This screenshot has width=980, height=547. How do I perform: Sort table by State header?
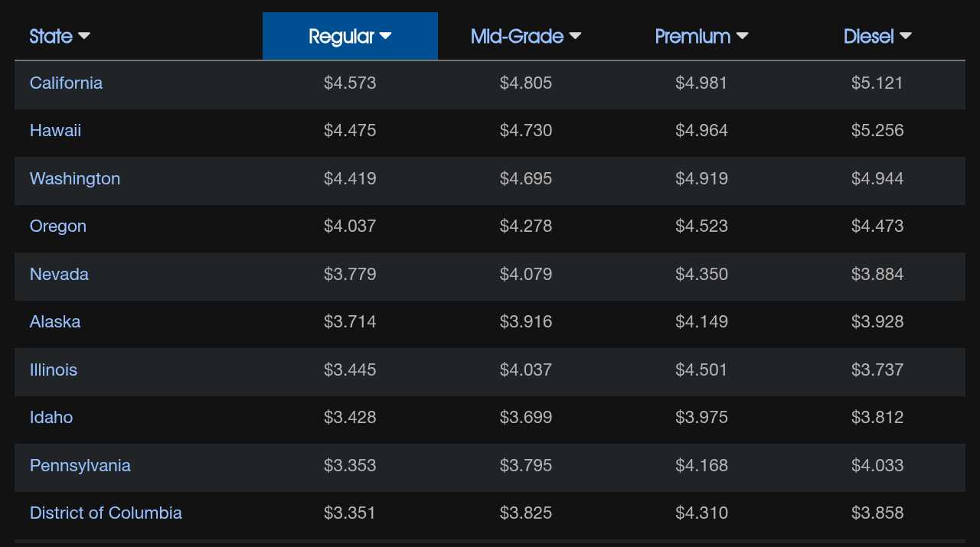pos(51,36)
